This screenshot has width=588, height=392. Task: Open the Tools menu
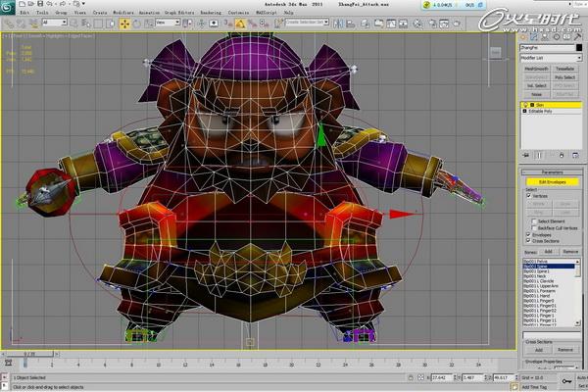(42, 13)
